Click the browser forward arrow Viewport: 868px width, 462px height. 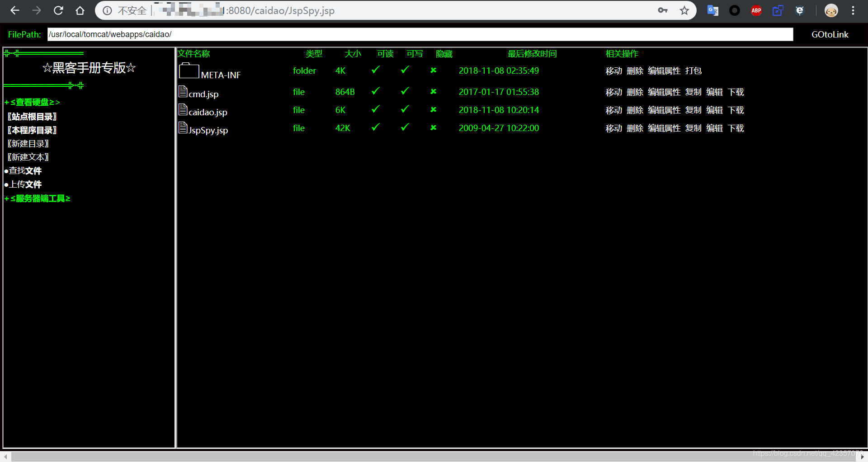click(x=37, y=10)
